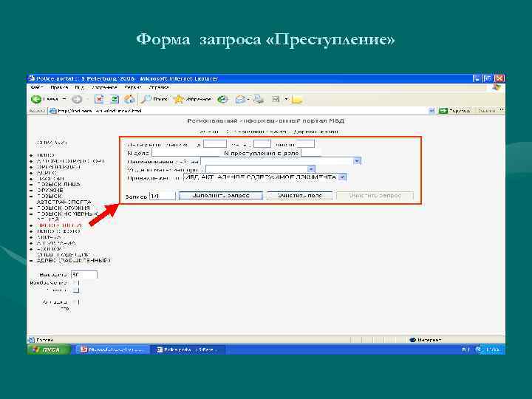Print the page with the printer icon
532x399 pixels.
pos(259,99)
